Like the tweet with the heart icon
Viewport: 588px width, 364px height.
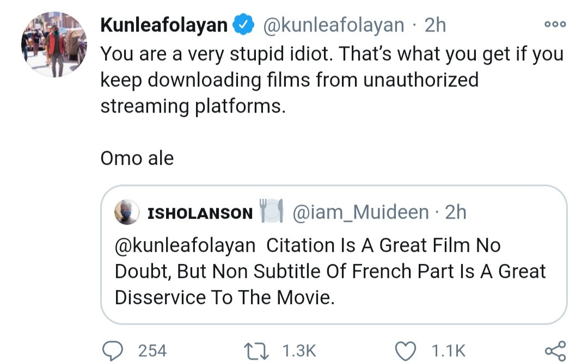(405, 349)
